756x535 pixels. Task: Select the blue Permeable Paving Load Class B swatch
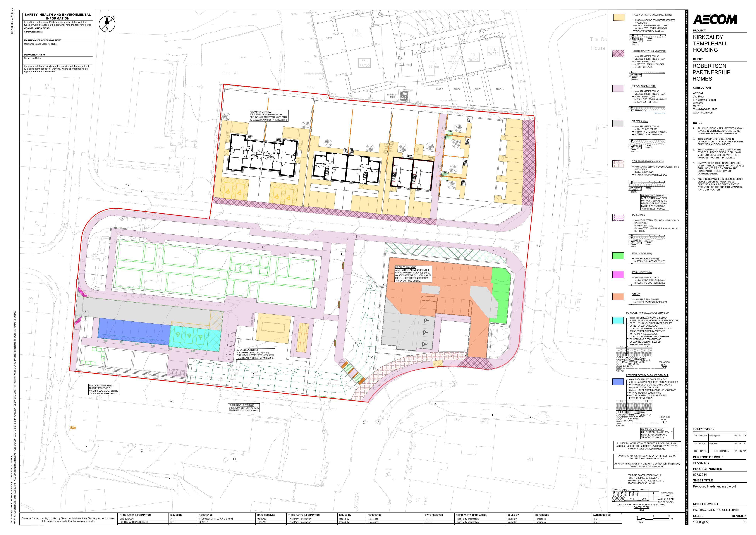pos(618,381)
